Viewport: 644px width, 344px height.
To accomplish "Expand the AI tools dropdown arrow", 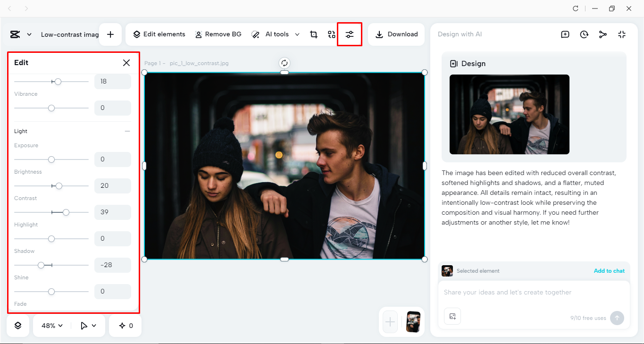I will coord(297,34).
